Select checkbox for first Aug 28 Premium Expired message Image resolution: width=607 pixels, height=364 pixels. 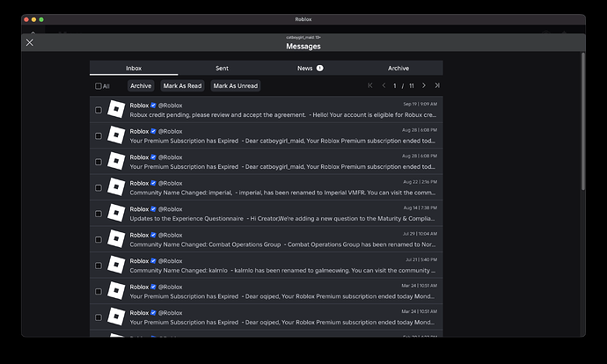point(99,135)
